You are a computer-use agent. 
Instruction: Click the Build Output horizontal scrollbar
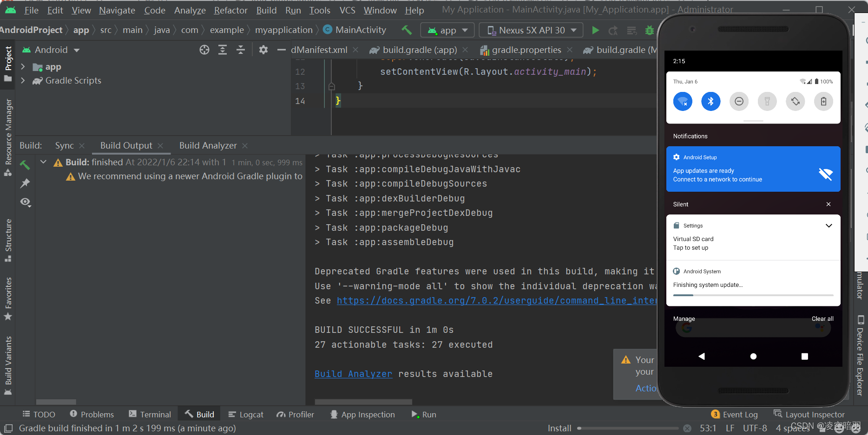click(363, 402)
